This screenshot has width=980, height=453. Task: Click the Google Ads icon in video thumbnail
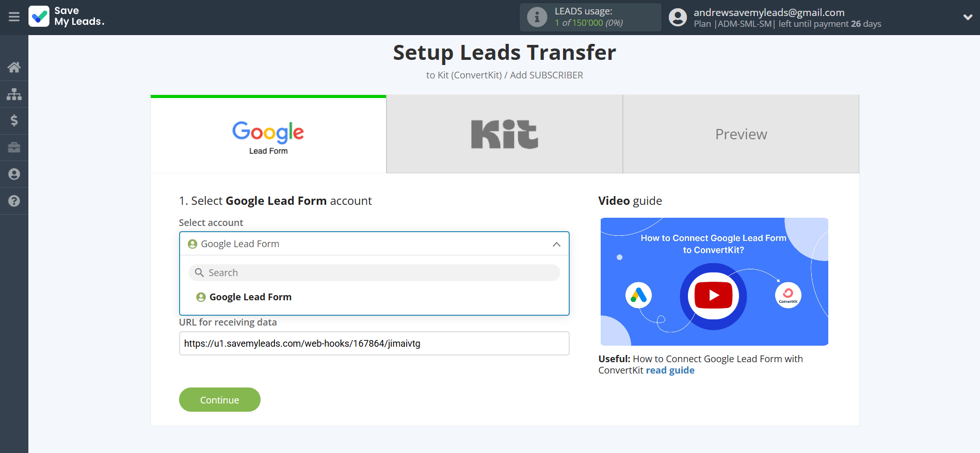(638, 295)
